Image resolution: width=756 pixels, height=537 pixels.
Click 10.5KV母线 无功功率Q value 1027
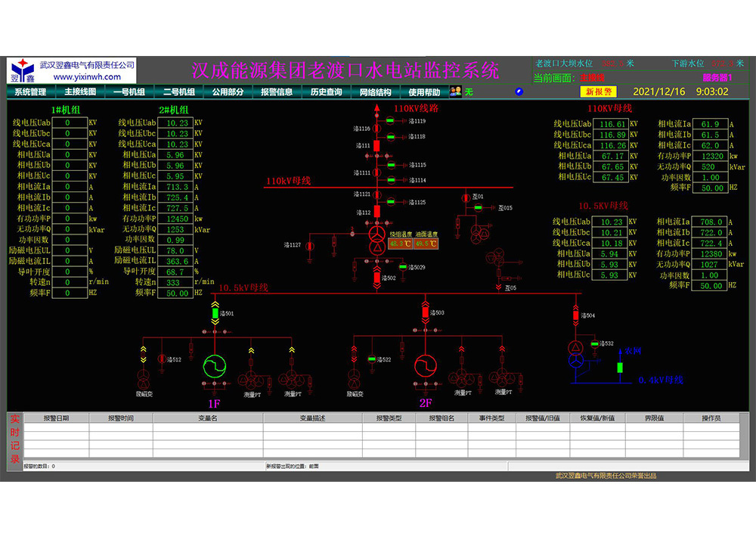click(x=710, y=265)
